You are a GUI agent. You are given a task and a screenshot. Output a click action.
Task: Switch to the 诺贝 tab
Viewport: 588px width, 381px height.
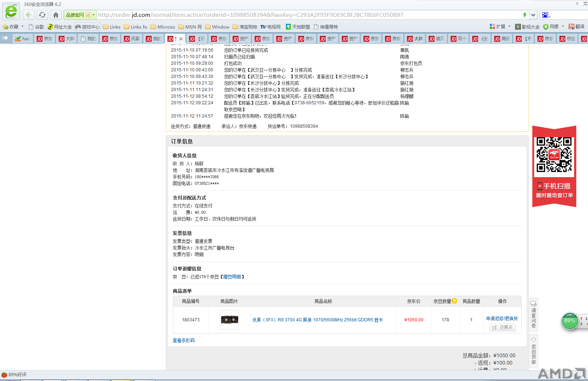(x=436, y=38)
